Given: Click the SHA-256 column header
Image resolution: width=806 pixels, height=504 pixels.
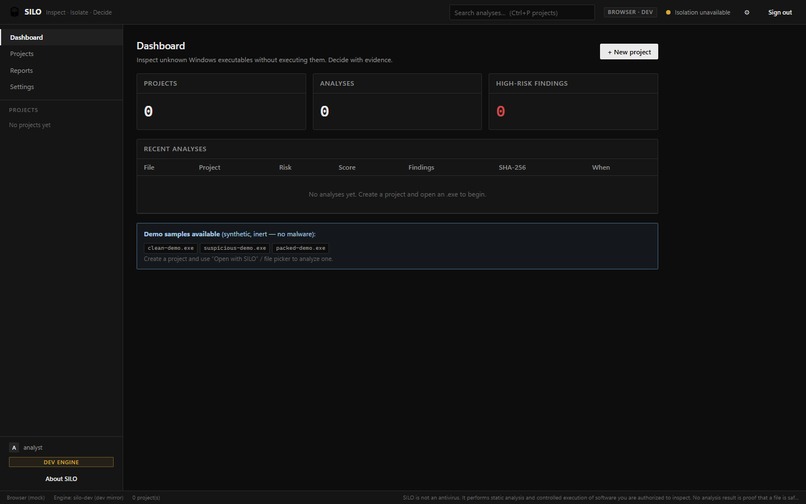Looking at the screenshot, I should [x=512, y=167].
